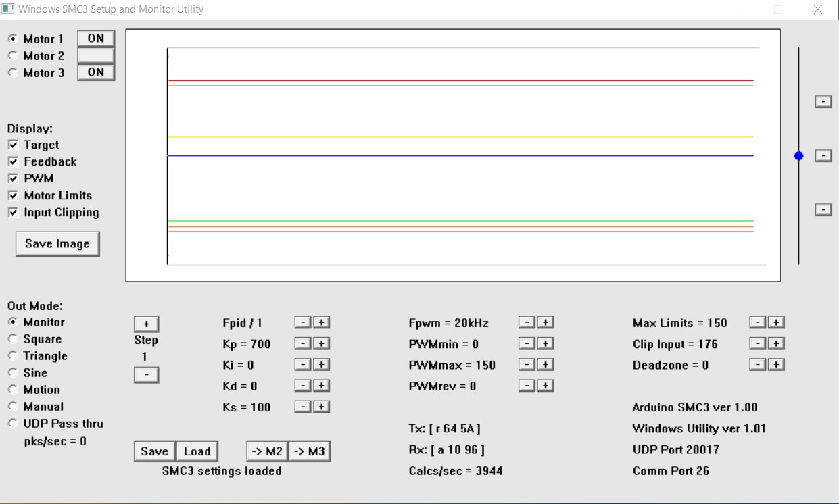Viewport: 839px width, 504px height.
Task: Click the Tx: [ r 64 5A ] readout
Action: [x=445, y=429]
